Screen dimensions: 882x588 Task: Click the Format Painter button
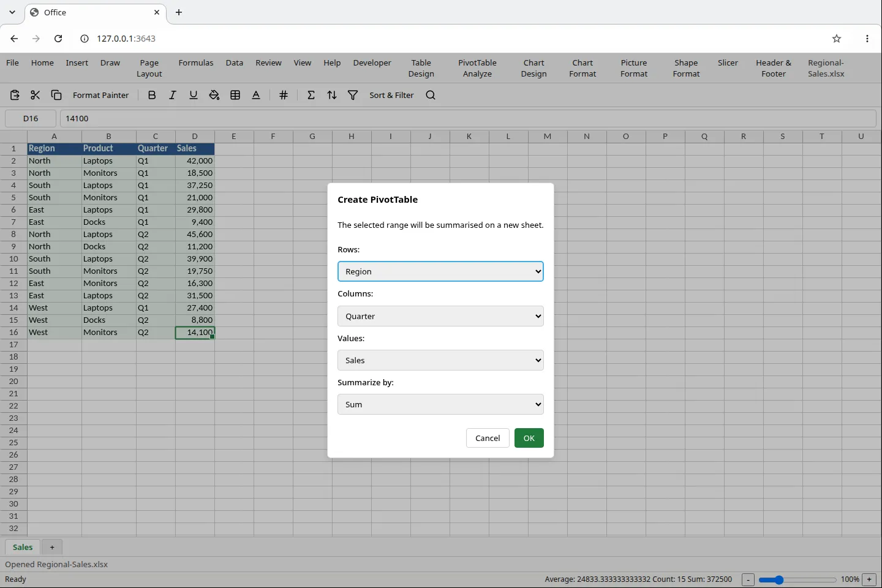pyautogui.click(x=101, y=95)
